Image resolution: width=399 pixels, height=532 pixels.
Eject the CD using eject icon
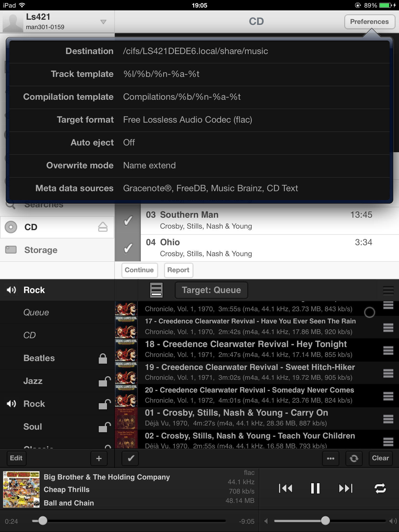coord(103,227)
